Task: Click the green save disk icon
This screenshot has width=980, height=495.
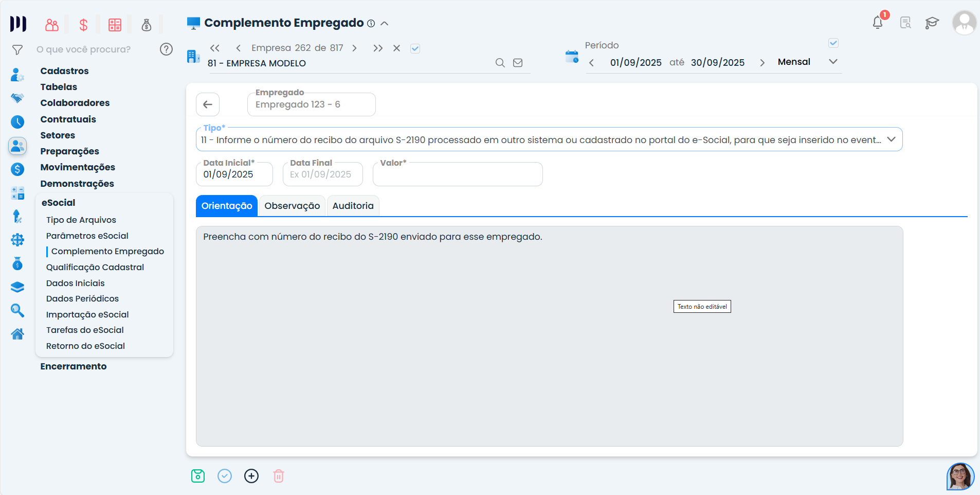Action: [198, 476]
